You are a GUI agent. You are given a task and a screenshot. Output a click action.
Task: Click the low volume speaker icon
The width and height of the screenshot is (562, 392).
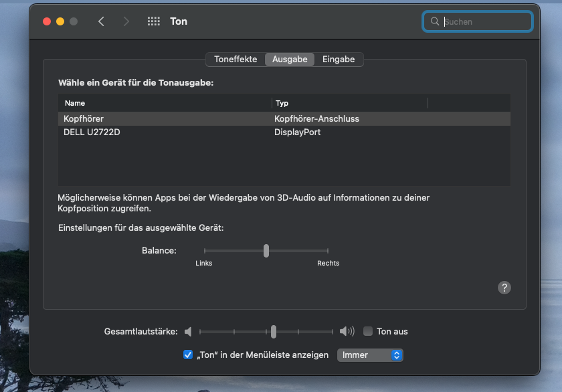point(189,331)
